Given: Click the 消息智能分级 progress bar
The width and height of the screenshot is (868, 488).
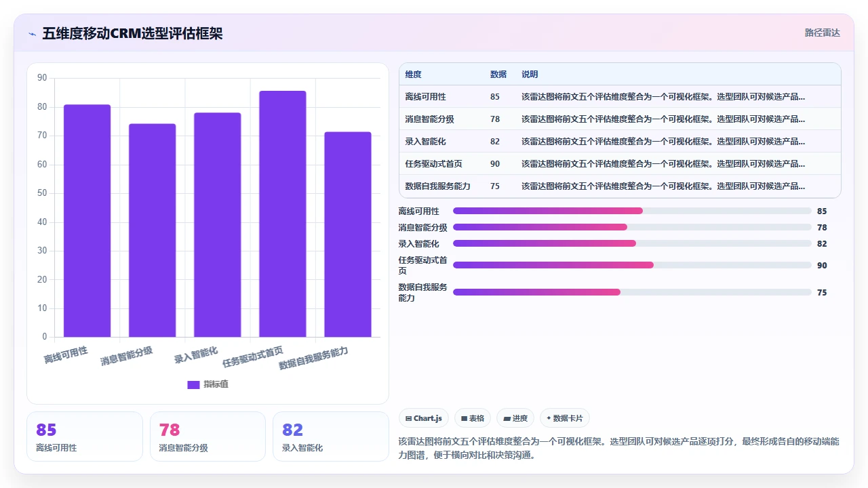Looking at the screenshot, I should pyautogui.click(x=632, y=227).
